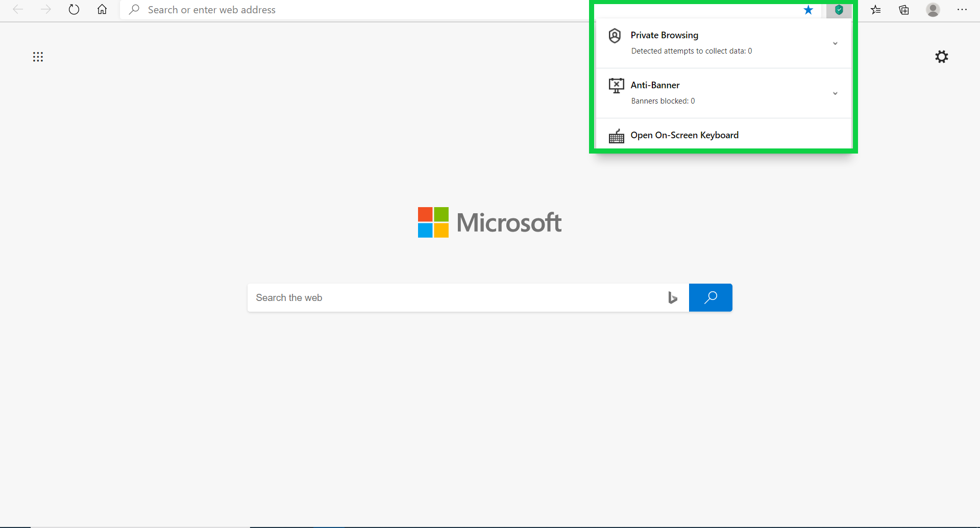Viewport: 980px width, 528px height.
Task: Refresh the page
Action: click(74, 9)
